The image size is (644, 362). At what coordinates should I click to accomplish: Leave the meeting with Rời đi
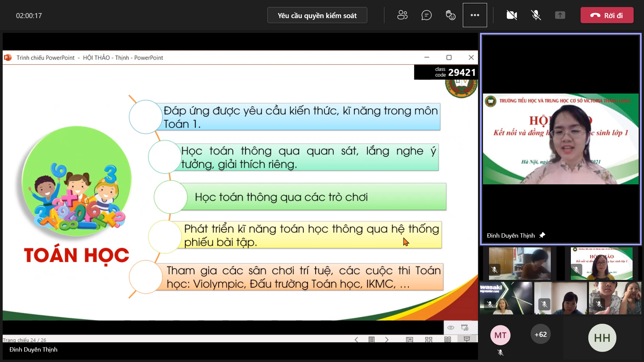pyautogui.click(x=607, y=15)
